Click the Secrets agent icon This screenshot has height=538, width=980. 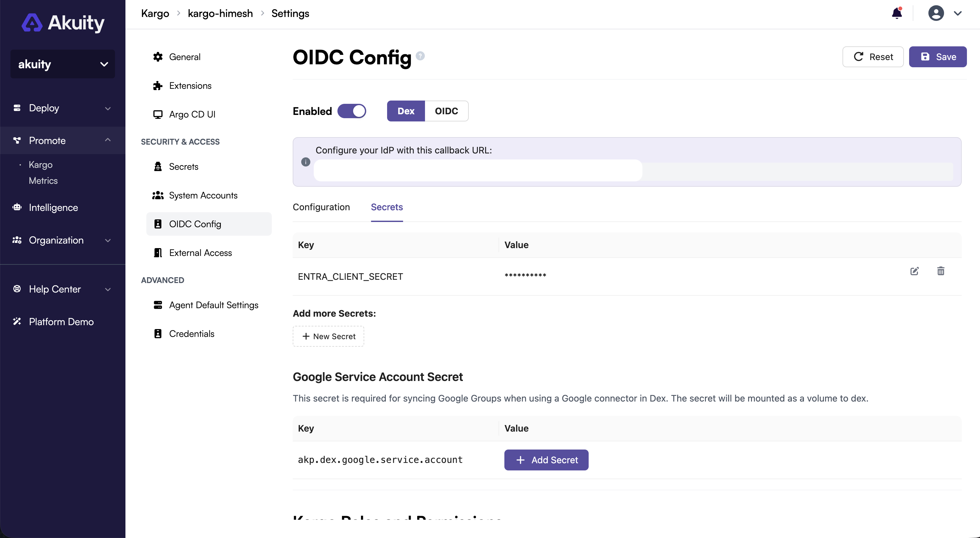point(158,166)
